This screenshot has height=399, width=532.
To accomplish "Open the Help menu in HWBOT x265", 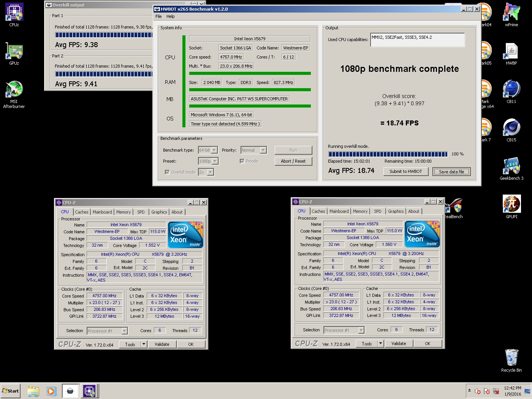I will (171, 16).
